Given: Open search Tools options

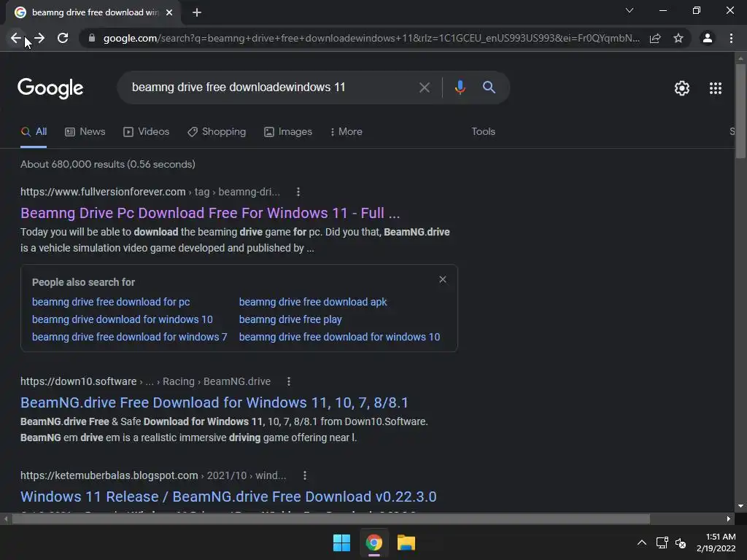Looking at the screenshot, I should (x=483, y=131).
